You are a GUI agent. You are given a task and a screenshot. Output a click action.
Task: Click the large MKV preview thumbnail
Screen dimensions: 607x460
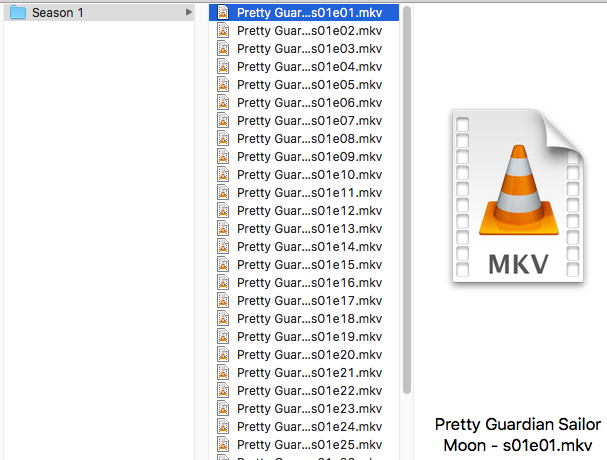click(518, 196)
